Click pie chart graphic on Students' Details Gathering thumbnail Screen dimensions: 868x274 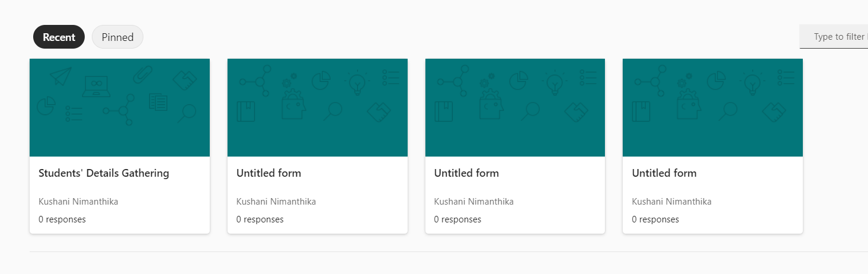[x=46, y=106]
